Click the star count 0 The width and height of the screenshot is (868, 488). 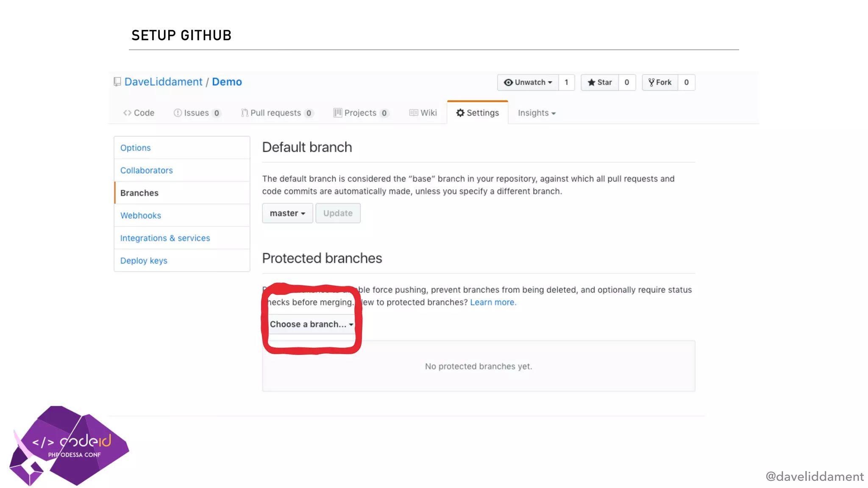pyautogui.click(x=627, y=82)
